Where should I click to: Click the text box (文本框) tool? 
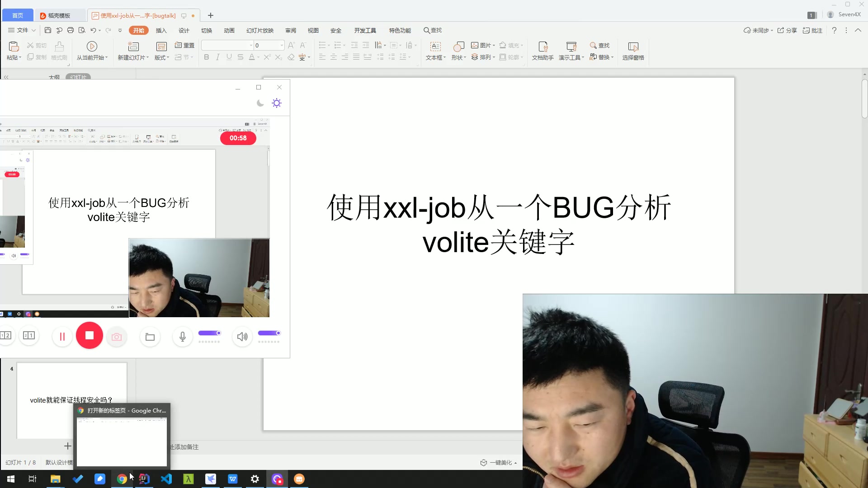(435, 47)
